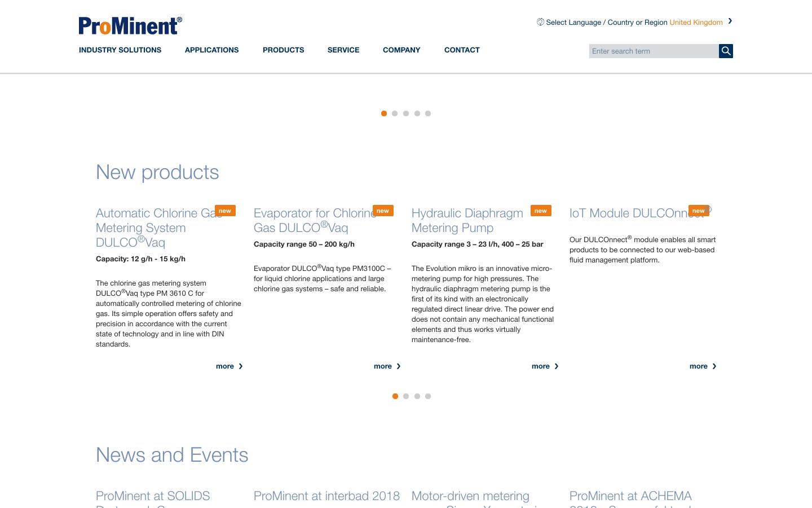Open the ProMinent at interbad 2018 article
This screenshot has height=508, width=812.
click(x=326, y=496)
